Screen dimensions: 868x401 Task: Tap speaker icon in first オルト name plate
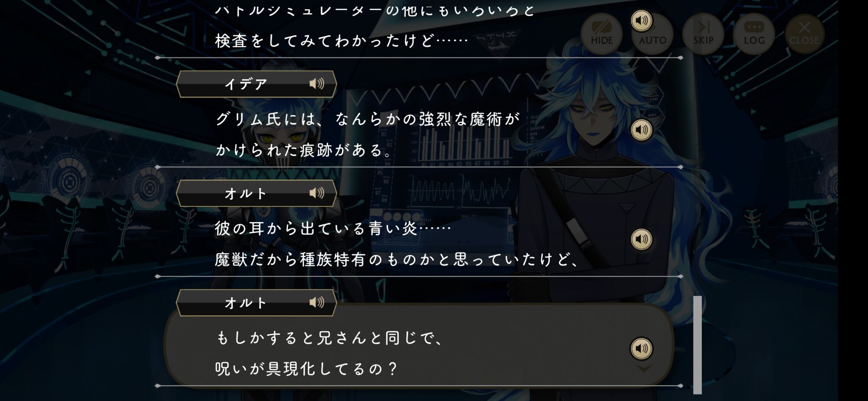coord(317,193)
